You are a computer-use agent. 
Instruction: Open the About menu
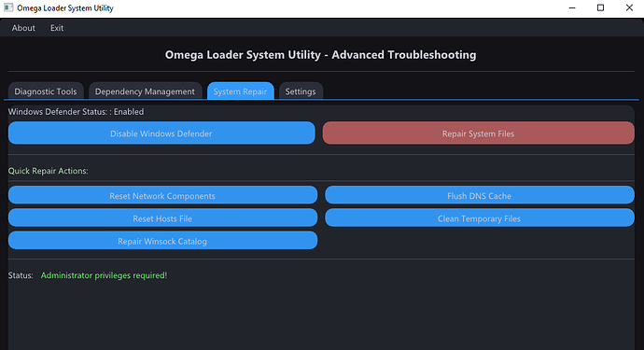coord(23,28)
